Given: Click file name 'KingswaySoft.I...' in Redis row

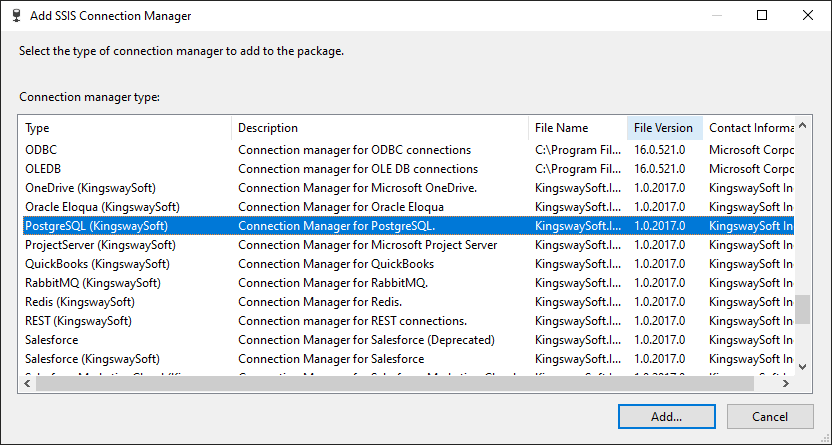Looking at the screenshot, I should tap(578, 302).
